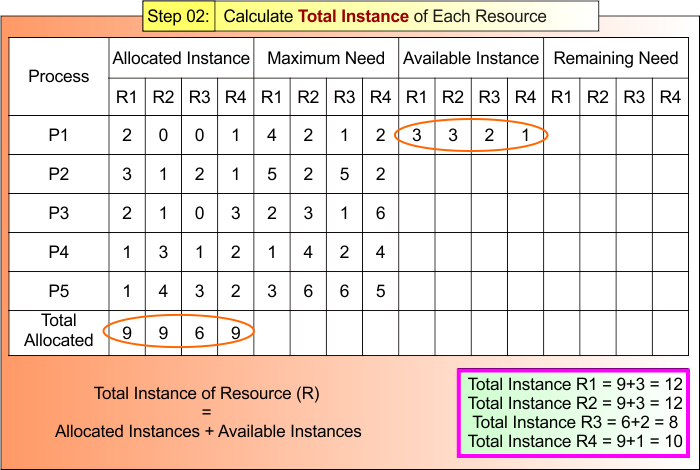The height and width of the screenshot is (470, 700).
Task: Click the Remaining Need column header
Action: coord(615,59)
